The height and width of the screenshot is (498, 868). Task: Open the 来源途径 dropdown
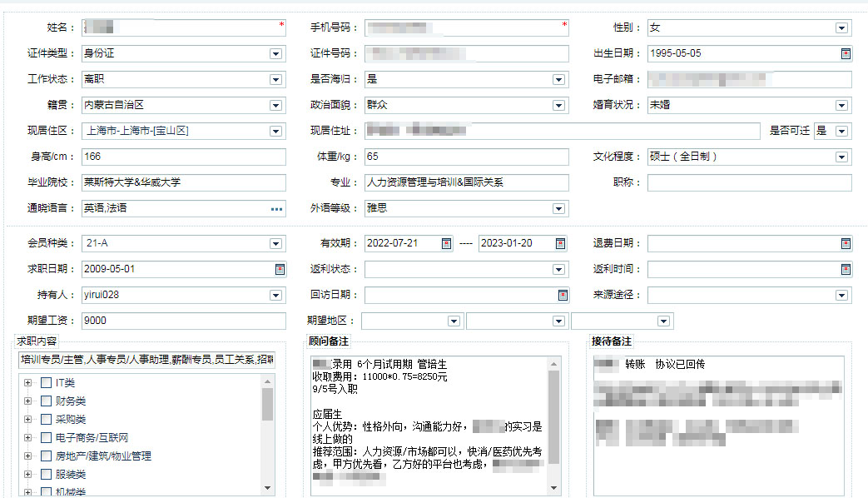pos(841,296)
